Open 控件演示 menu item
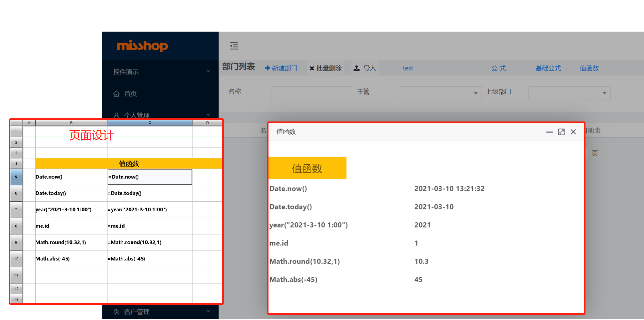This screenshot has width=644, height=320. point(126,72)
